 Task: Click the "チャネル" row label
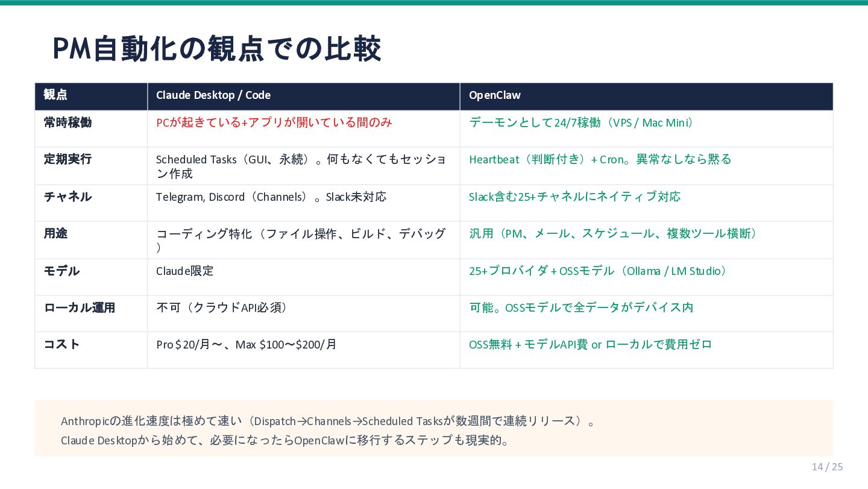click(68, 197)
